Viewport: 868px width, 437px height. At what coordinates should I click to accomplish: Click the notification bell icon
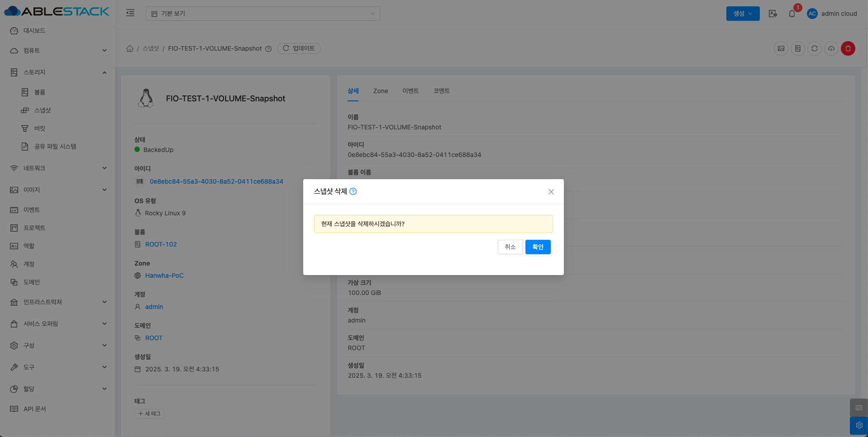click(792, 14)
